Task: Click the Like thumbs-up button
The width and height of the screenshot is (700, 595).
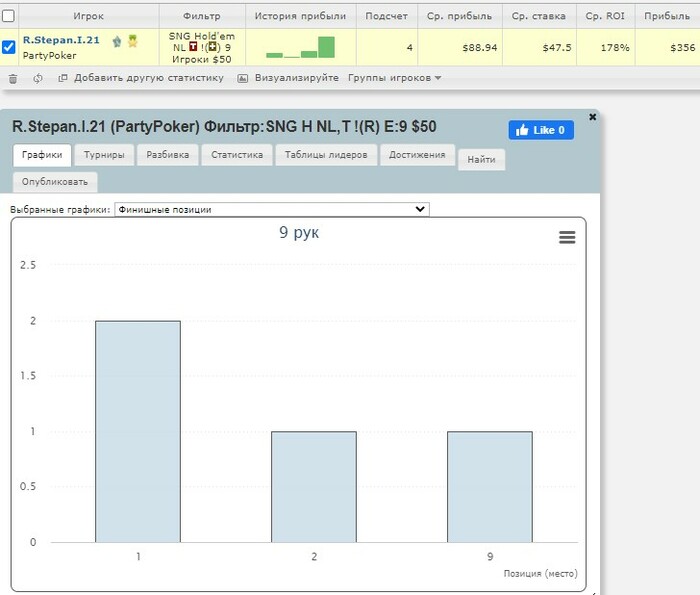Action: tap(541, 130)
